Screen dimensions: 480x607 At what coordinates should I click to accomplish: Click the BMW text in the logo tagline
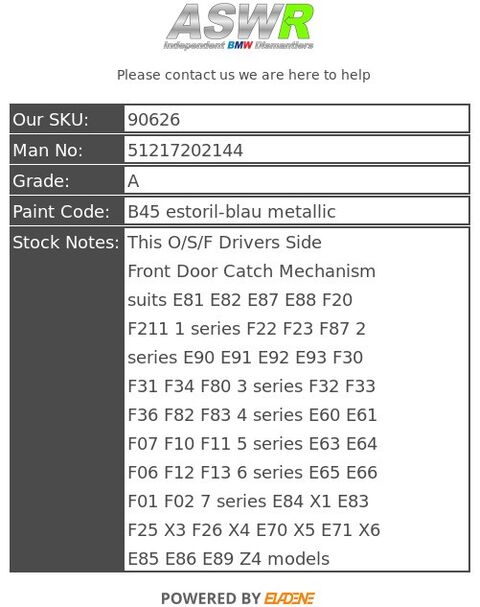[x=240, y=45]
